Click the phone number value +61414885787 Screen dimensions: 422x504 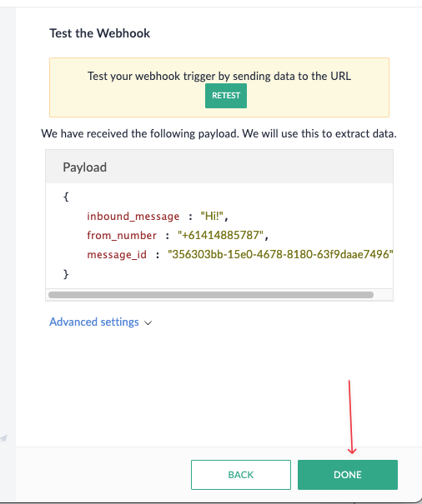point(221,235)
